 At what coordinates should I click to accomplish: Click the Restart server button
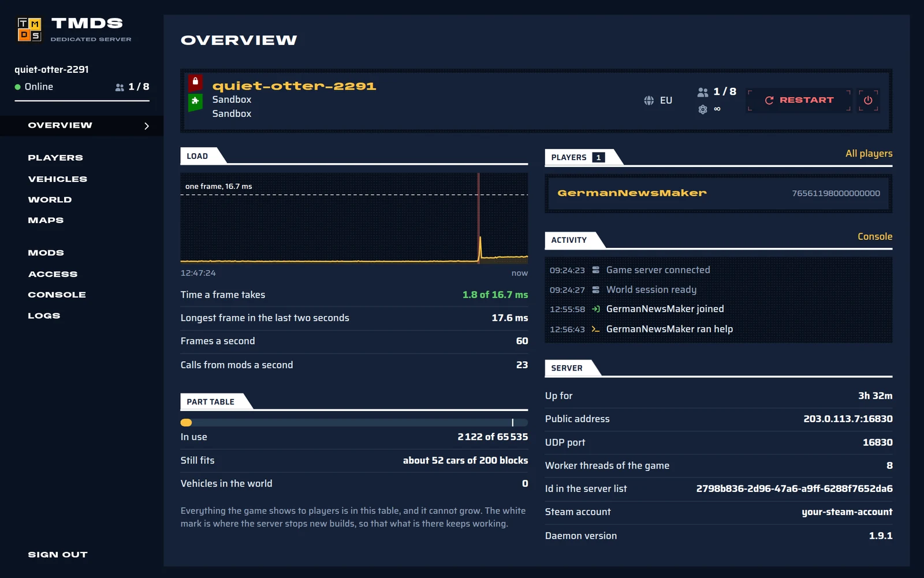coord(799,101)
